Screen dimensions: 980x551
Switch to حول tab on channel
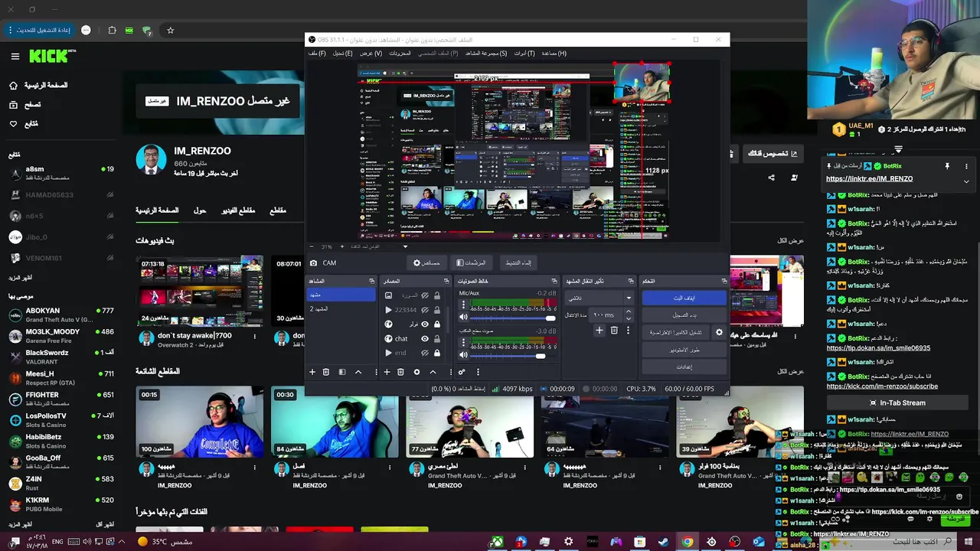[200, 210]
